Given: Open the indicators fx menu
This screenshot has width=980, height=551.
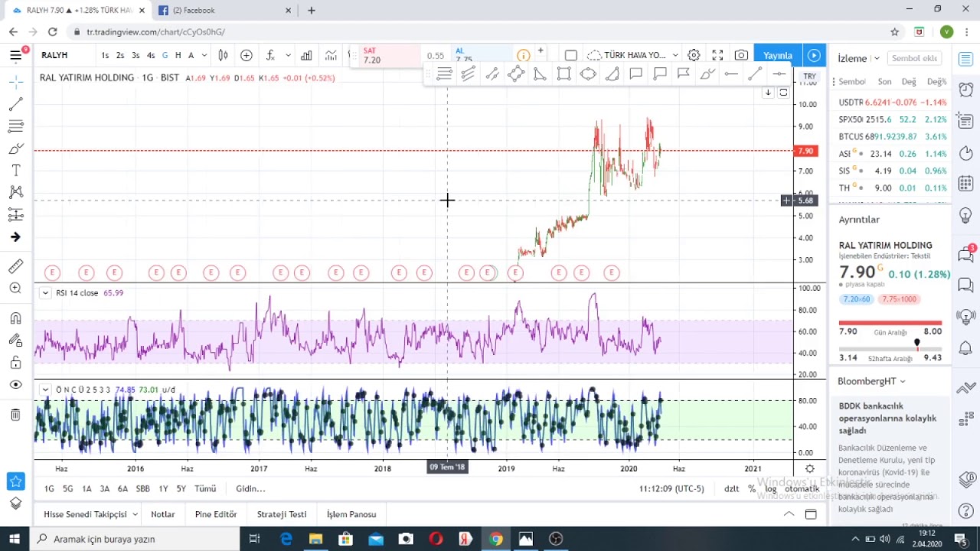Looking at the screenshot, I should [x=270, y=55].
